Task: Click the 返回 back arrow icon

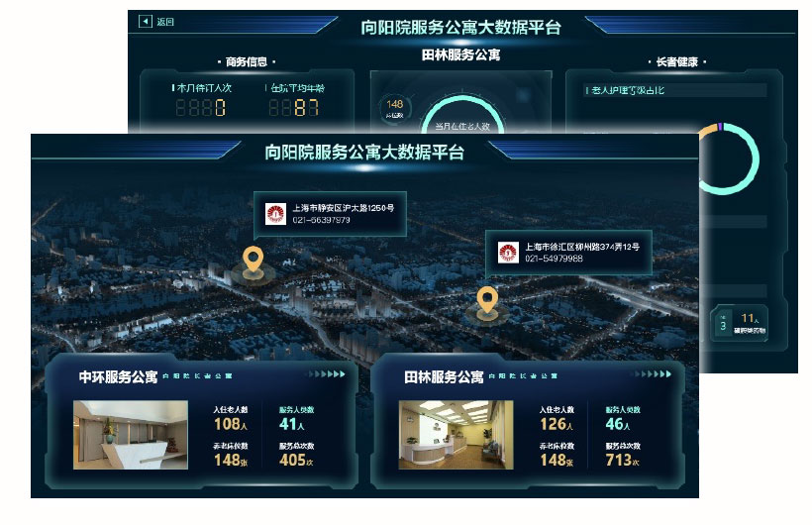Action: point(147,21)
